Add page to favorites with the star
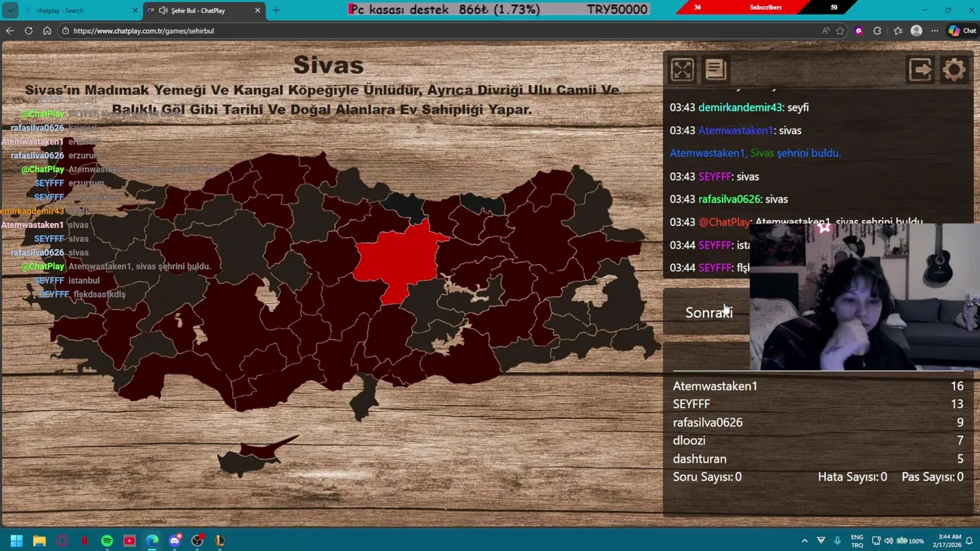Screen dimensions: 980x551 tap(841, 31)
